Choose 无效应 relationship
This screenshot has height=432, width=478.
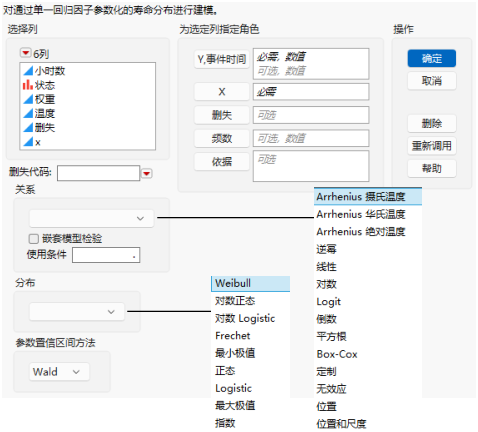coord(368,389)
